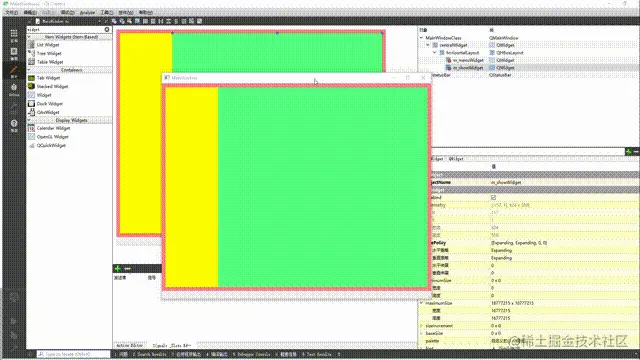Switch to the Action Editor tab
This screenshot has width=640, height=360.
point(130,345)
